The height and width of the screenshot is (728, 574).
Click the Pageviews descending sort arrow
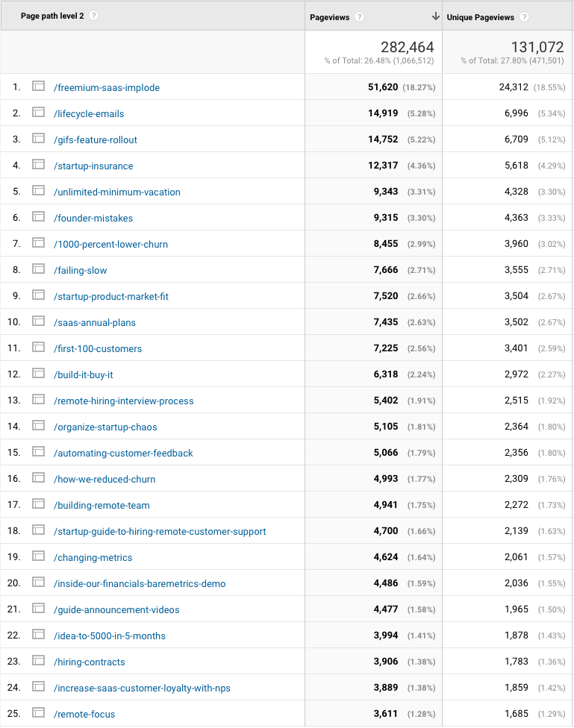[x=435, y=16]
